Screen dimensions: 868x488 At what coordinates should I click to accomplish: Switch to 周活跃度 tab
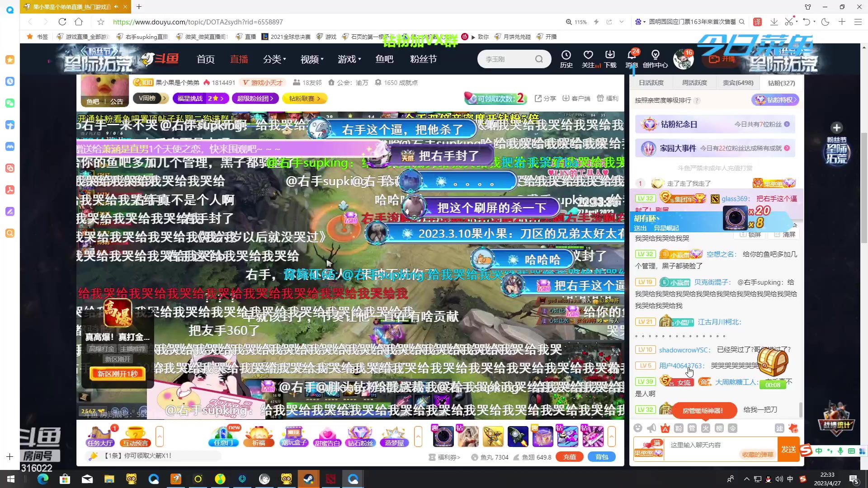click(x=694, y=83)
